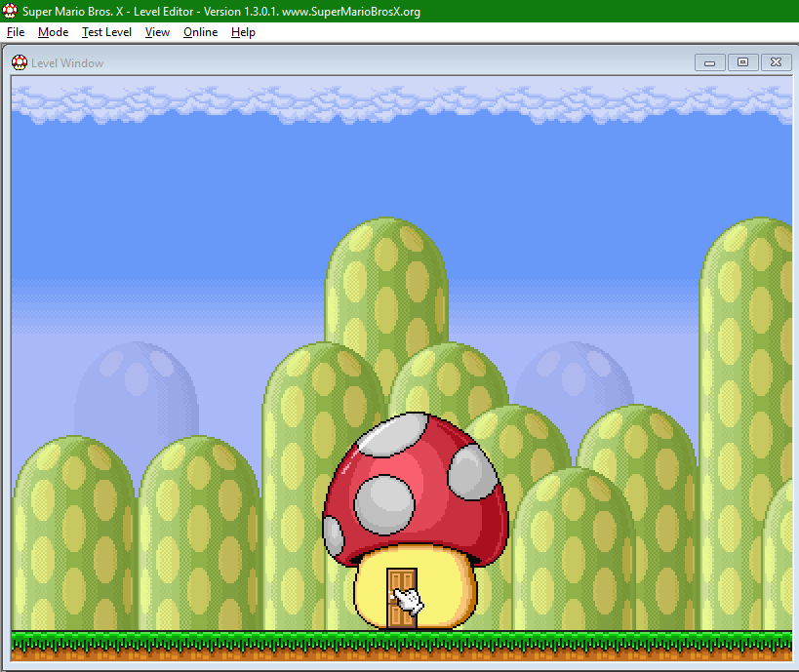Click the top gray spot on the mushroom cap
Screen dimensions: 799x672
[393, 435]
